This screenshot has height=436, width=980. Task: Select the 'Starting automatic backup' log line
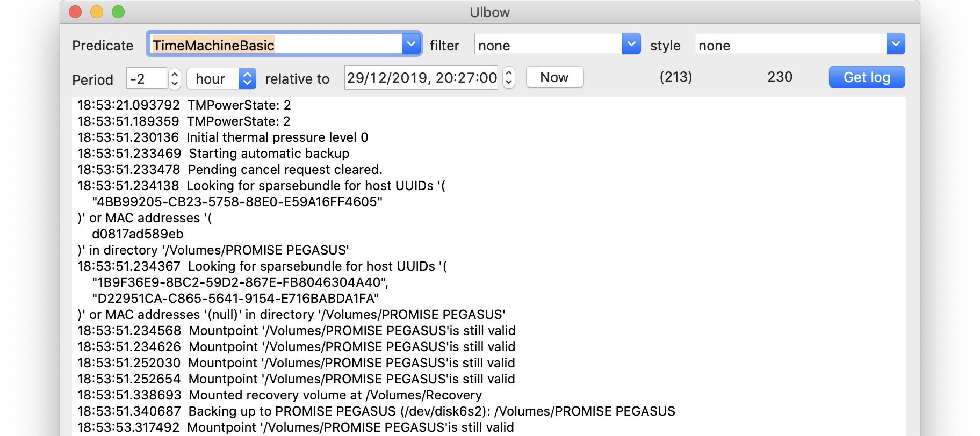pyautogui.click(x=269, y=154)
